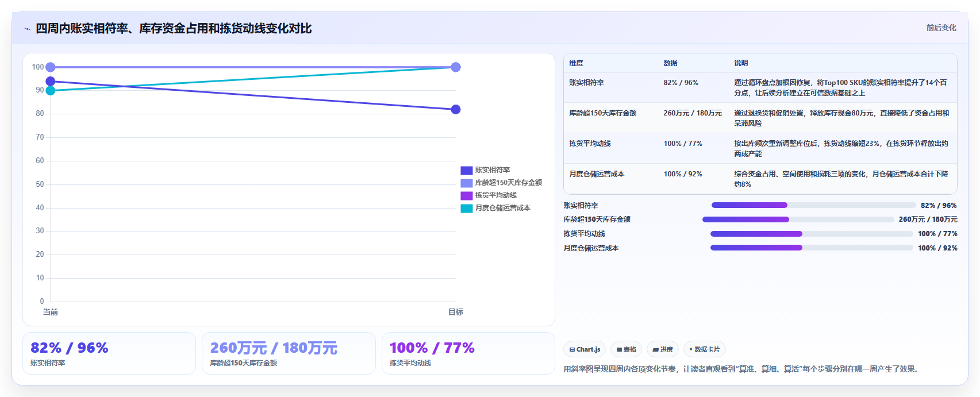The height and width of the screenshot is (397, 980).
Task: Click the light purple point at 100 on 目标
Action: [456, 67]
